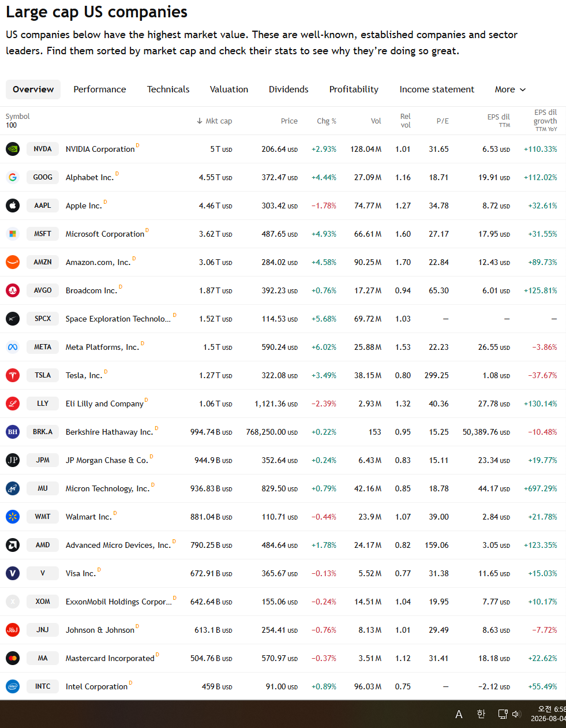Screen dimensions: 566x728
Task: Sort by the Vol column header
Action: pos(376,121)
